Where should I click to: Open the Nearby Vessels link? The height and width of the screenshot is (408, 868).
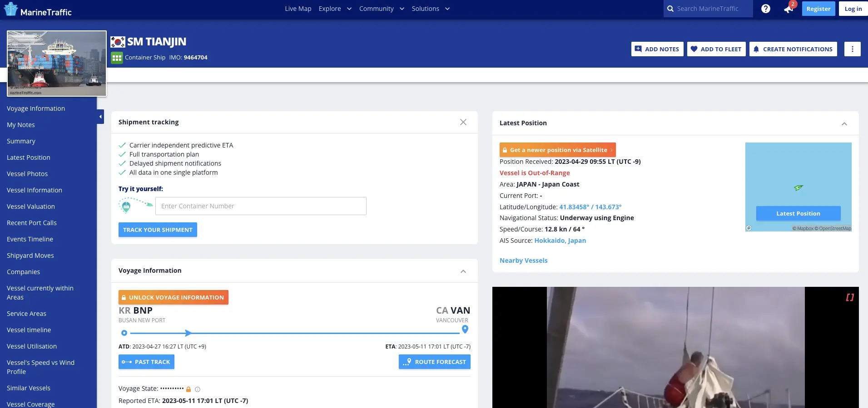(x=523, y=261)
